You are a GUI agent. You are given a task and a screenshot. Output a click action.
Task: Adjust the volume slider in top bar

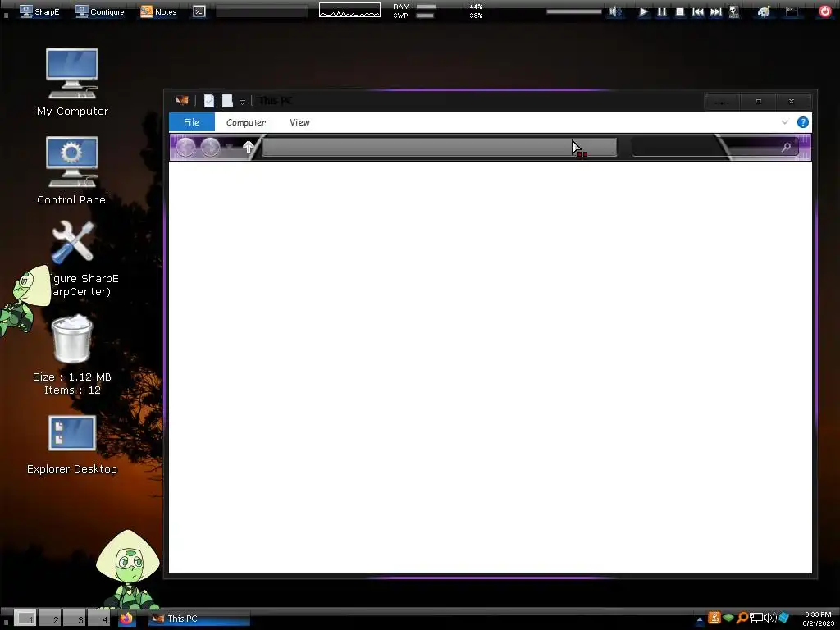tap(573, 11)
